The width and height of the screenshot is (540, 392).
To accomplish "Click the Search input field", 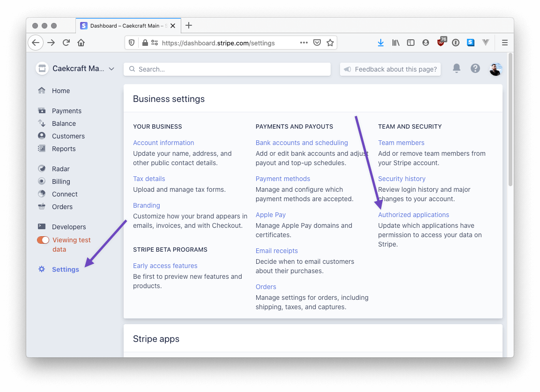I will click(x=227, y=69).
